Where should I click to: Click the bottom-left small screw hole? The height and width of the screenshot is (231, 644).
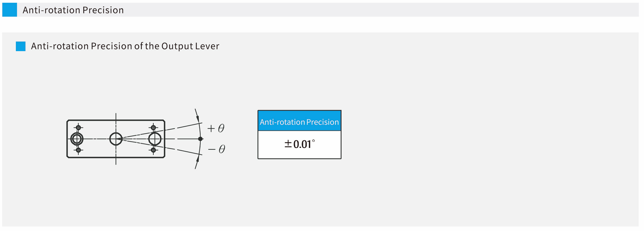pyautogui.click(x=78, y=150)
